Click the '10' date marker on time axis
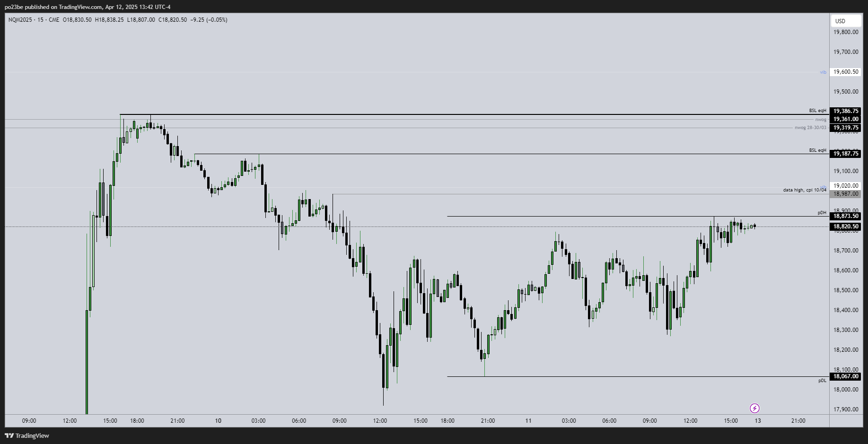Viewport: 868px width, 444px height. [218, 420]
